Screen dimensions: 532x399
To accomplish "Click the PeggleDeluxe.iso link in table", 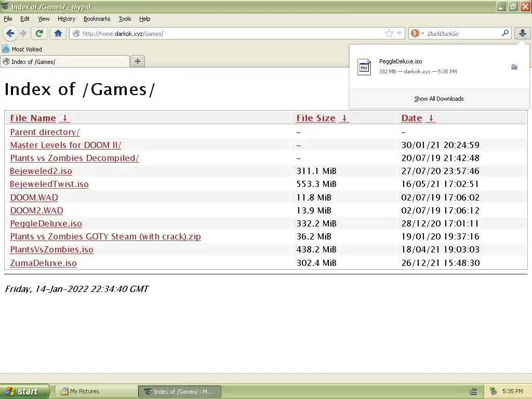I will [x=46, y=223].
